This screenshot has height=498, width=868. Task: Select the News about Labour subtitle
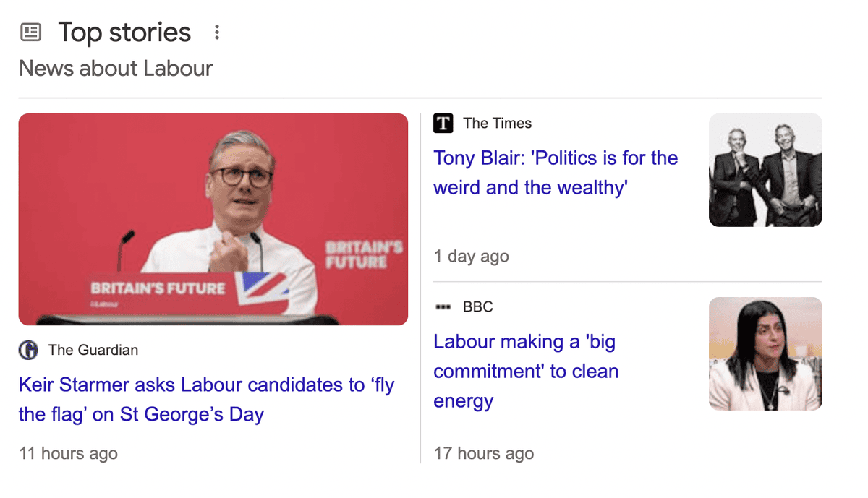coord(116,69)
